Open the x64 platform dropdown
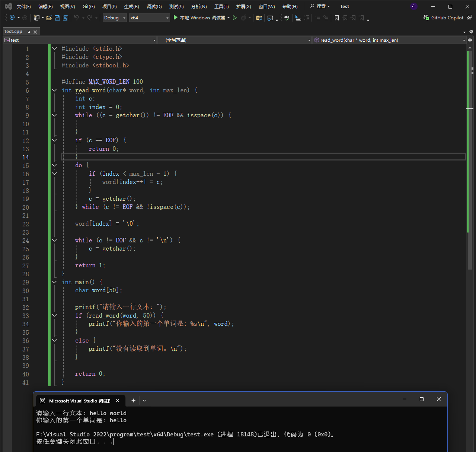The width and height of the screenshot is (476, 452). pyautogui.click(x=150, y=17)
